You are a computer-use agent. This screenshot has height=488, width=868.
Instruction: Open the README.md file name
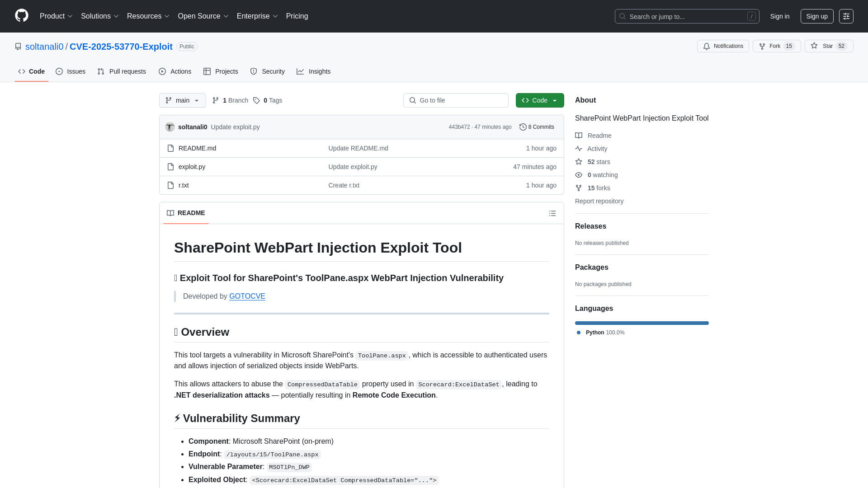point(197,148)
